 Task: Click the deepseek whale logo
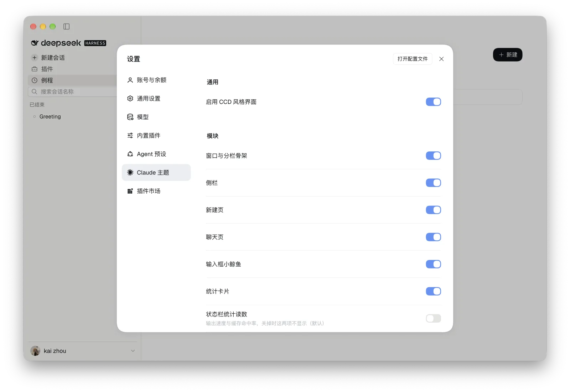point(35,43)
